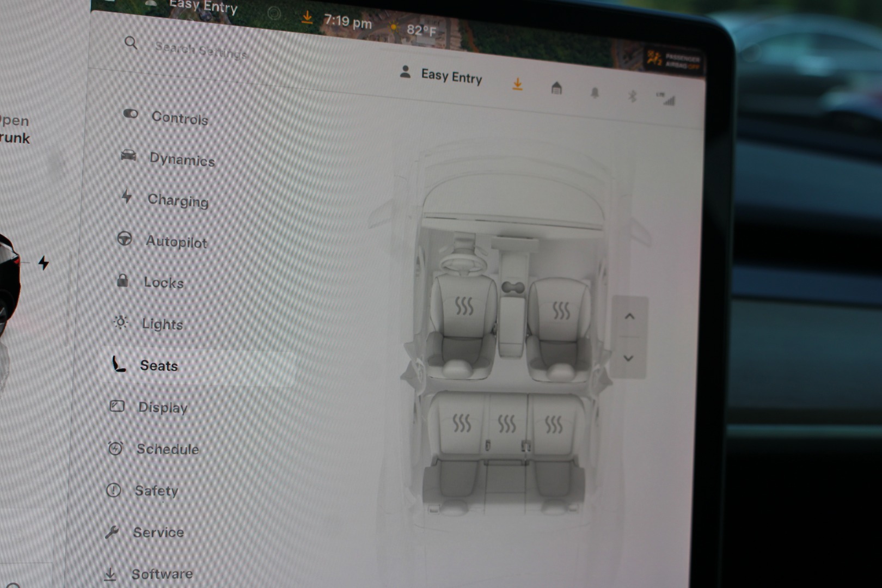882x588 pixels.
Task: Tap the LTE signal strength icon
Action: click(665, 99)
